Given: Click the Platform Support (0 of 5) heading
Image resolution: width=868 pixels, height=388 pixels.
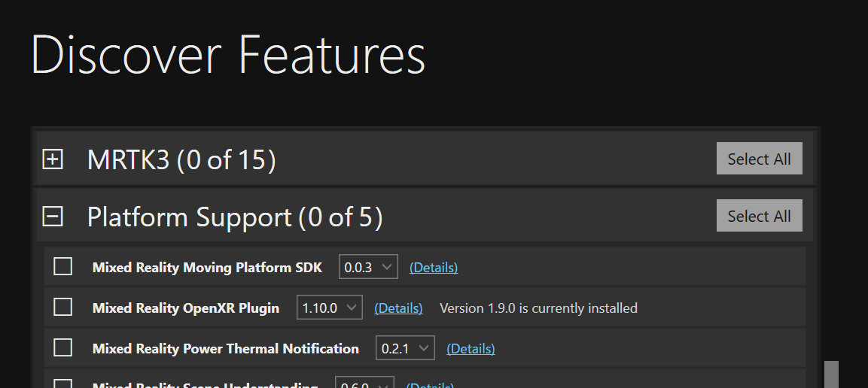Looking at the screenshot, I should pos(235,217).
